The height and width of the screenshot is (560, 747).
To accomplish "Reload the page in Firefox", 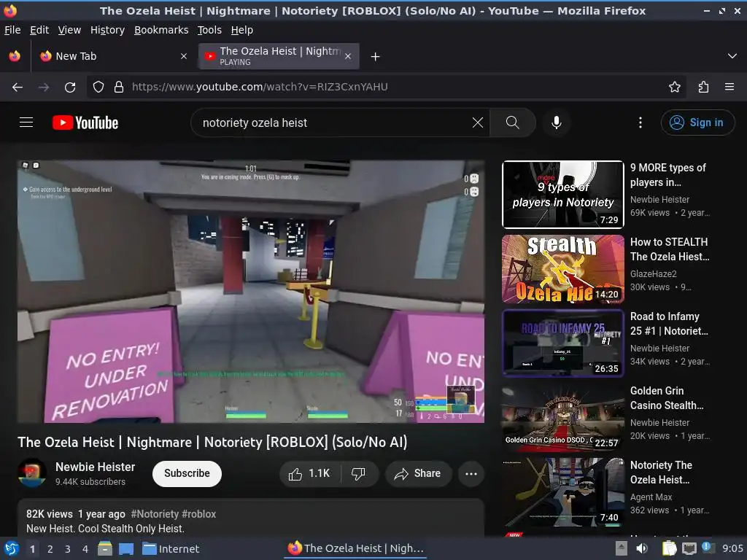I will (70, 87).
